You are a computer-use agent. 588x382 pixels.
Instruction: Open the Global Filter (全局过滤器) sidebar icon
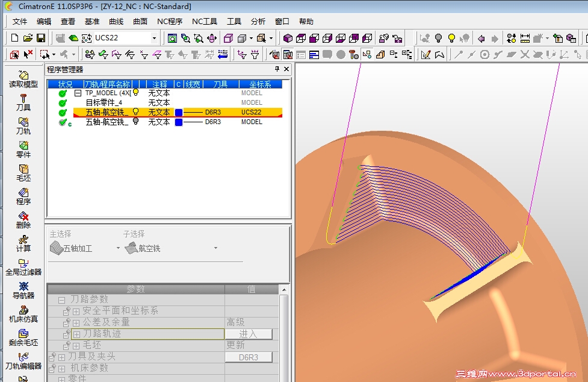click(23, 267)
